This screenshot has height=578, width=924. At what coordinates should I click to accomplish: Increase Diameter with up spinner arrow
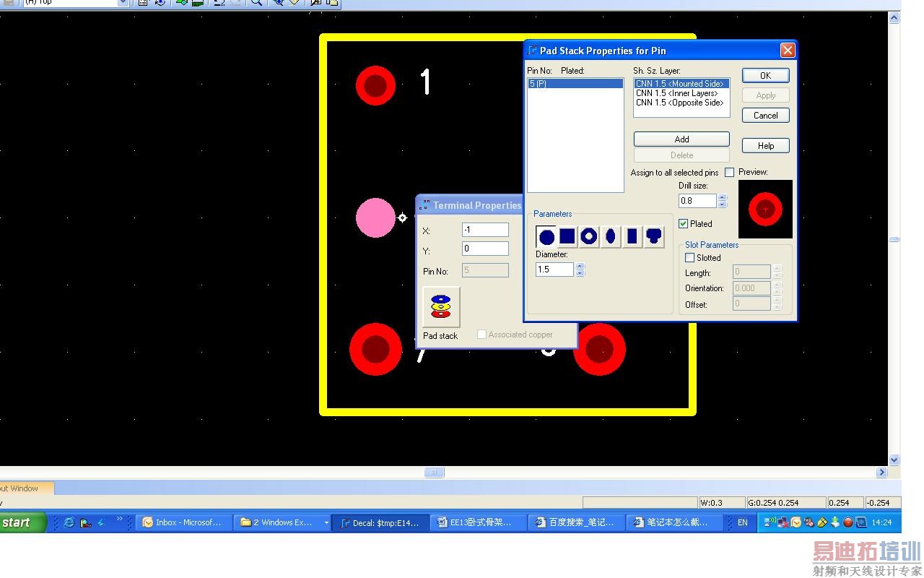[580, 266]
